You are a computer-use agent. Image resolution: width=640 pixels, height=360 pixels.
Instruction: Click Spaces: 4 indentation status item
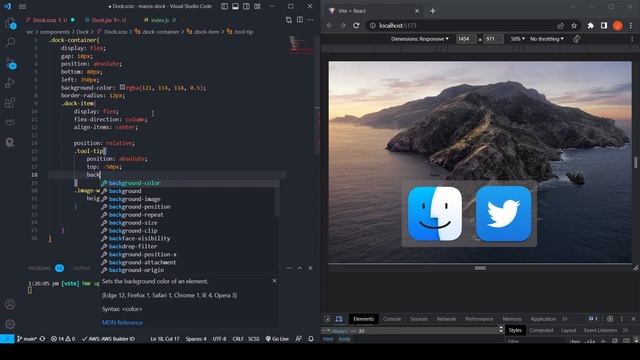point(196,339)
